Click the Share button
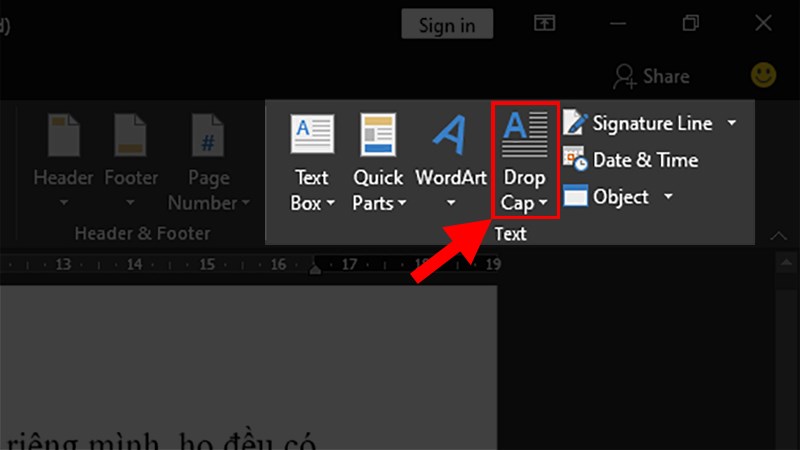Viewport: 800px width, 450px height. pyautogui.click(x=651, y=75)
